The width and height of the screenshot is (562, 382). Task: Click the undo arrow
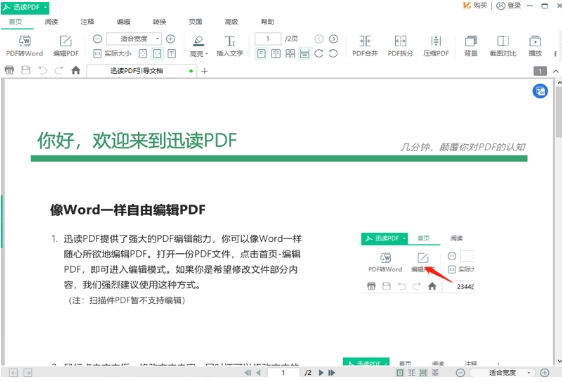point(43,70)
